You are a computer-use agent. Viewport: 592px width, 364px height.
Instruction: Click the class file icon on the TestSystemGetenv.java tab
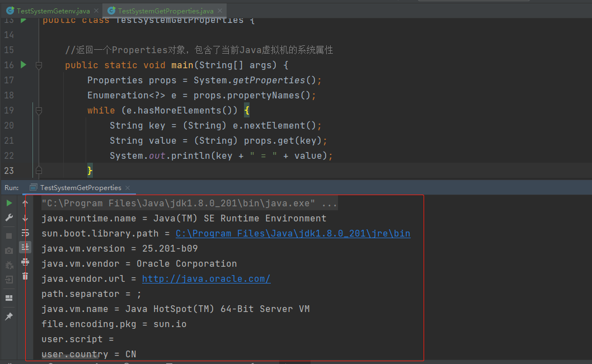click(10, 11)
